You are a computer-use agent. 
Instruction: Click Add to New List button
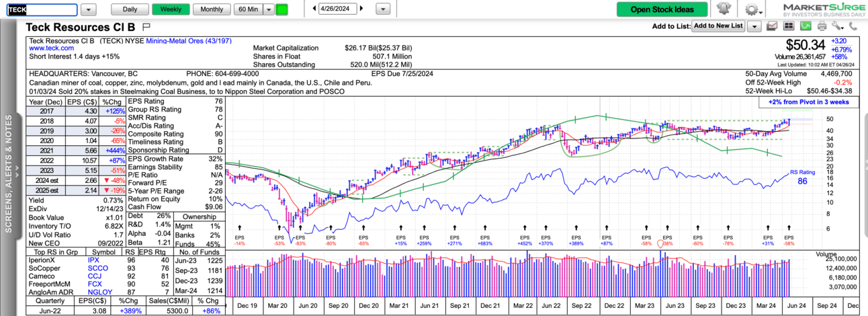pyautogui.click(x=718, y=26)
